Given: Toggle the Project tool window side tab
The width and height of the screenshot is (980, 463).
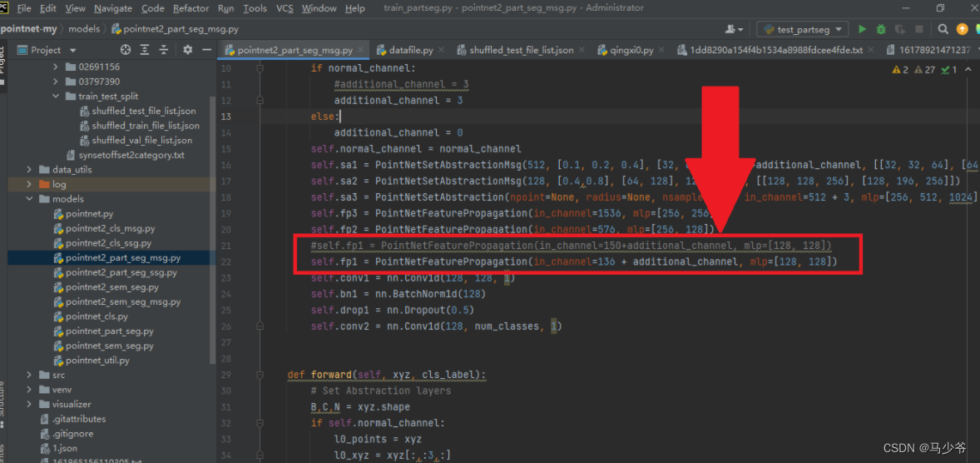Looking at the screenshot, I should [4, 66].
